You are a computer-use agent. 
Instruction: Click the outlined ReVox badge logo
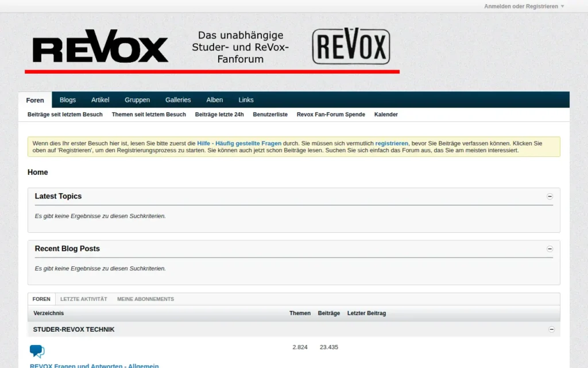coord(351,46)
